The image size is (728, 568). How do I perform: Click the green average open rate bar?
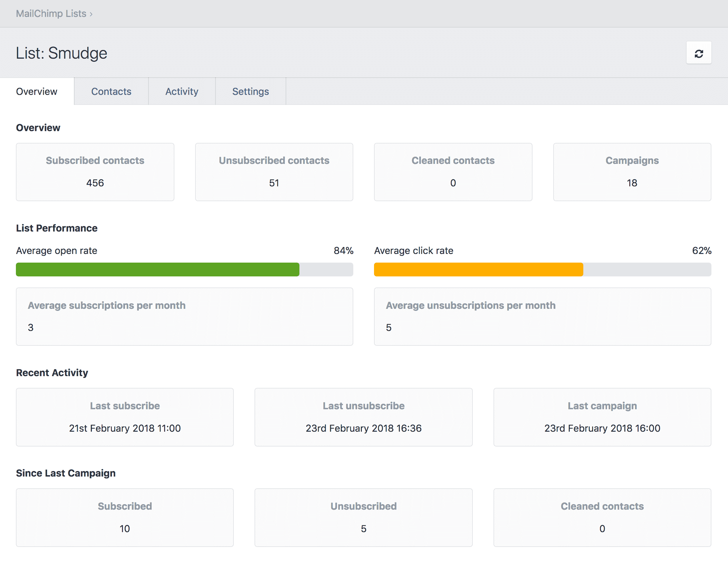click(x=157, y=270)
